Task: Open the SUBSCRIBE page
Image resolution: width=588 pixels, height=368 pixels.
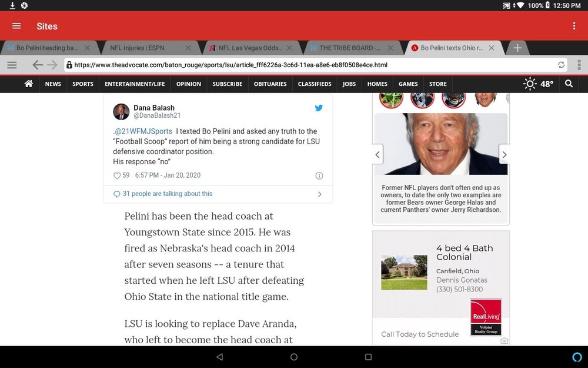Action: [x=227, y=84]
